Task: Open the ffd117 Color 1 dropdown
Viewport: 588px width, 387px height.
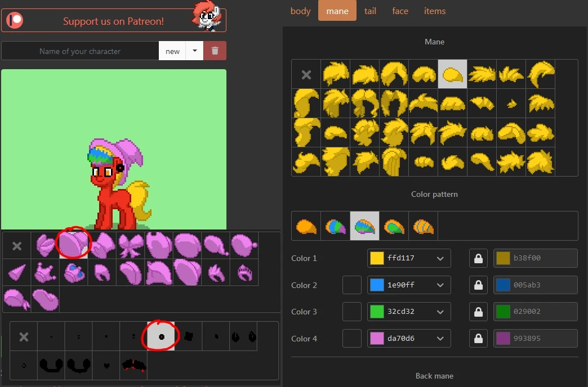Action: [440, 258]
